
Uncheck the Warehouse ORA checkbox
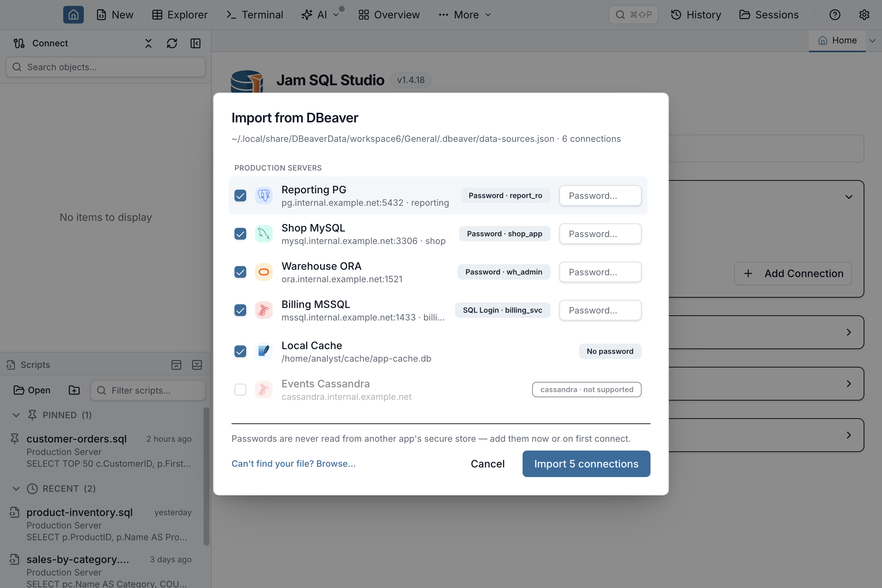240,272
